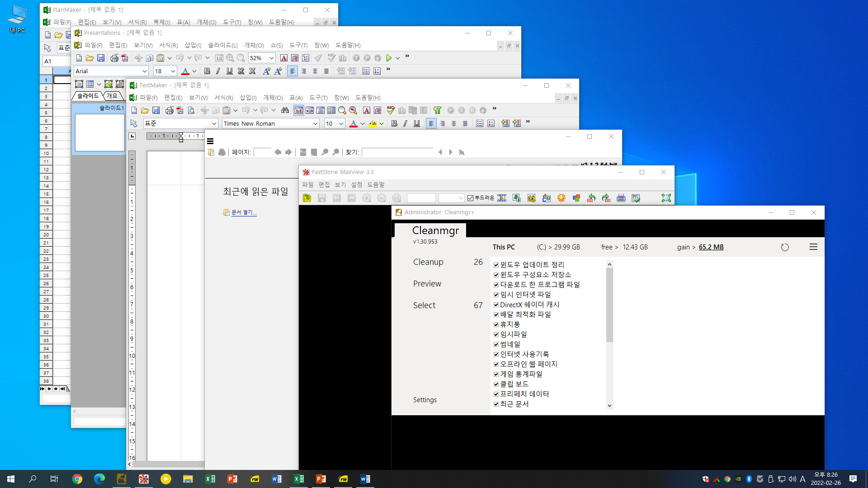The width and height of the screenshot is (868, 488).
Task: Toggle DirectX 쉐이더 캐시 checkbox
Action: 496,305
